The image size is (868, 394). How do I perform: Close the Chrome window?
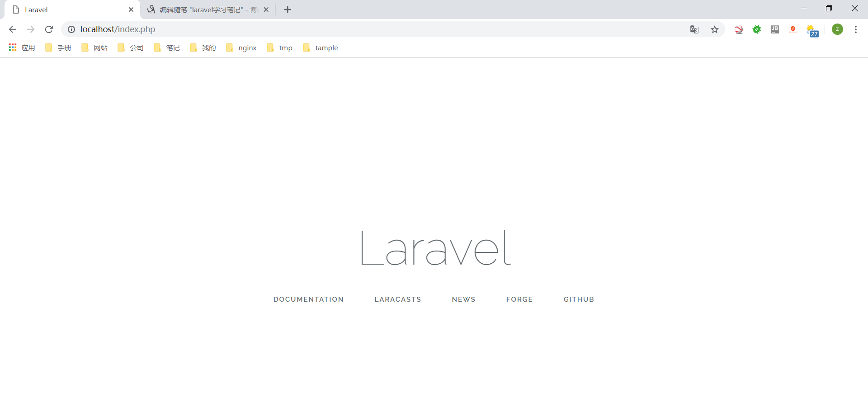pyautogui.click(x=855, y=8)
